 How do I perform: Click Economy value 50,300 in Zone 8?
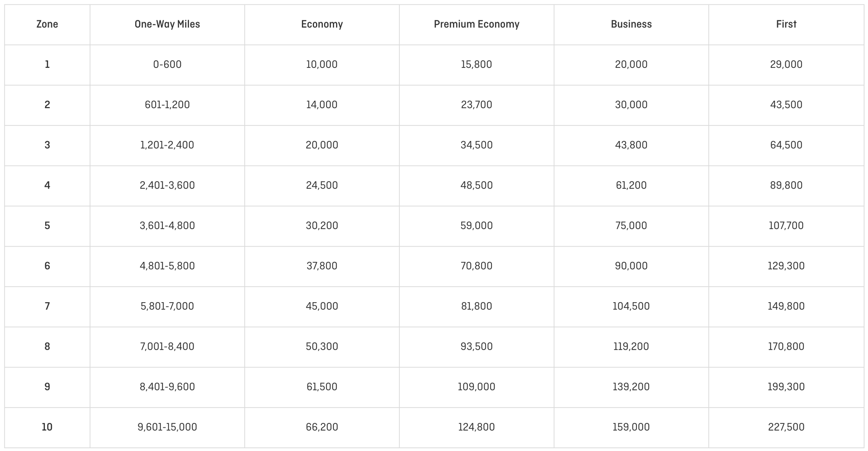click(x=322, y=347)
